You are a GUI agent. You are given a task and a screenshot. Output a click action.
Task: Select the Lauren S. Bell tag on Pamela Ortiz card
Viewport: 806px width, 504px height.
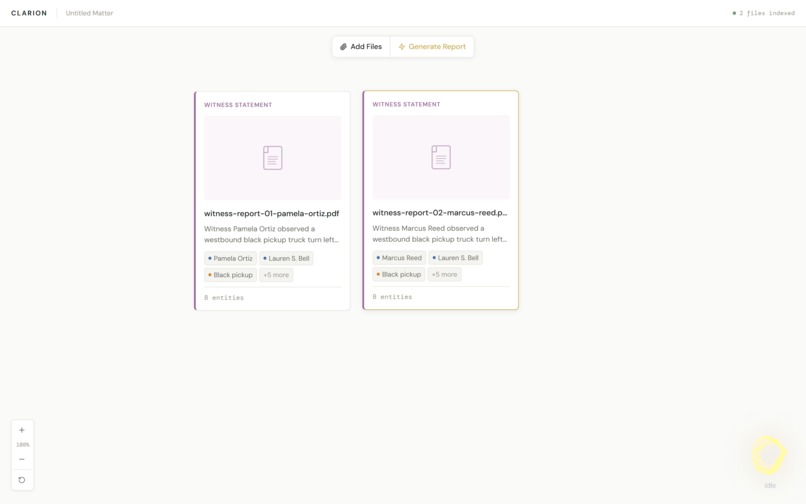tap(286, 258)
